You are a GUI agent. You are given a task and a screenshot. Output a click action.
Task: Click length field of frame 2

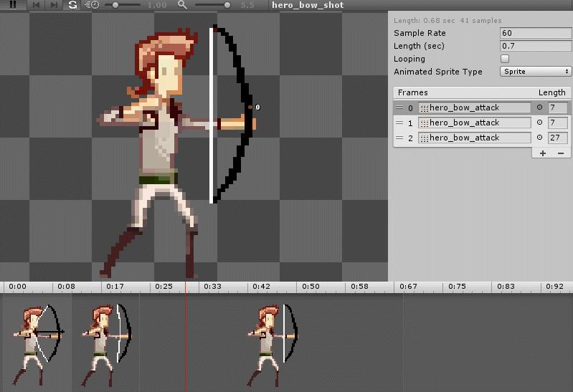(557, 138)
